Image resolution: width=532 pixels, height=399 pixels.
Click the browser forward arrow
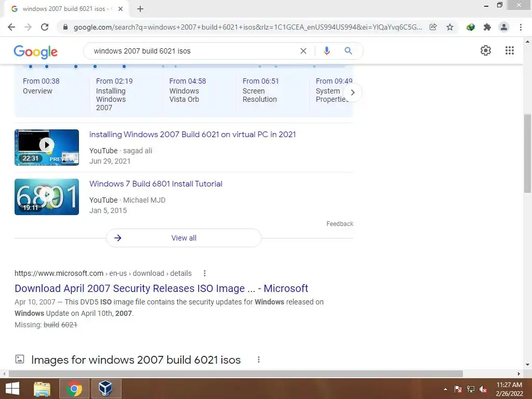coord(28,27)
